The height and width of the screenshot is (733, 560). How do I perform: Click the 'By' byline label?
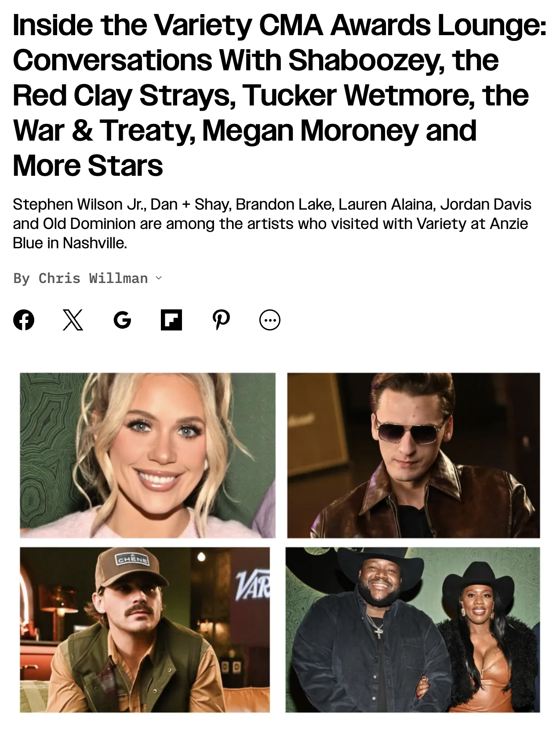pyautogui.click(x=22, y=278)
